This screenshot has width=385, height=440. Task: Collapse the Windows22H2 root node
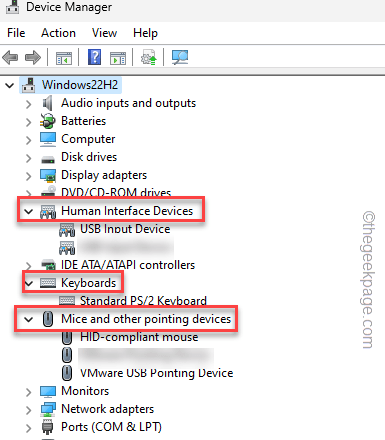click(x=9, y=85)
